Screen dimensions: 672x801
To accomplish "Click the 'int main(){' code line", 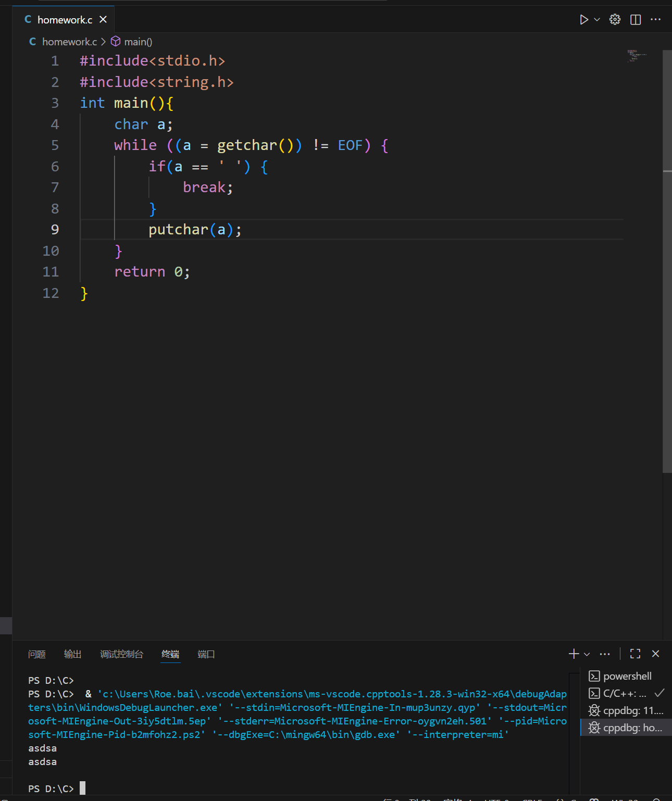I will 127,103.
